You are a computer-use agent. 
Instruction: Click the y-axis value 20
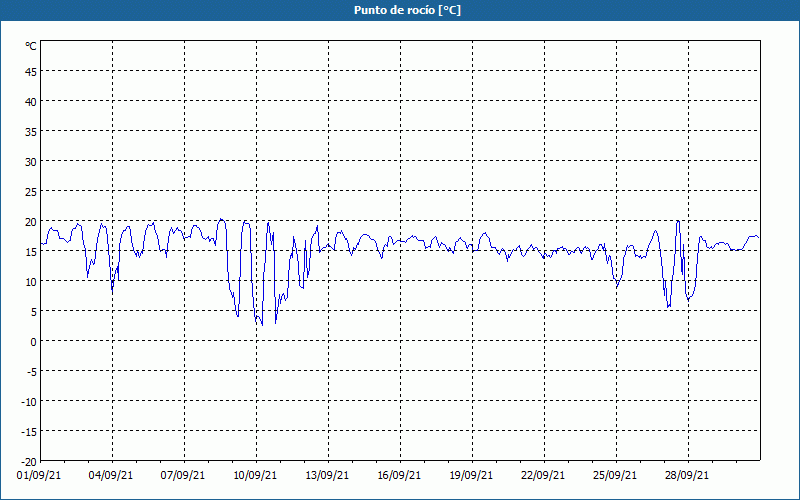click(x=31, y=222)
